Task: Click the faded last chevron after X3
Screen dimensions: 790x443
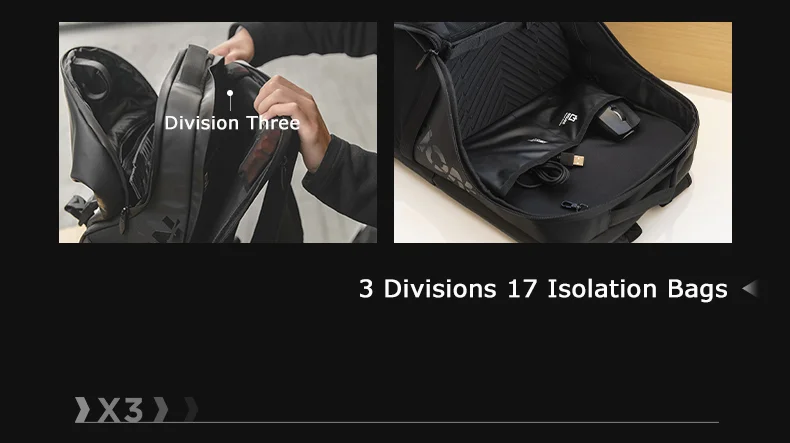Action: coord(191,409)
